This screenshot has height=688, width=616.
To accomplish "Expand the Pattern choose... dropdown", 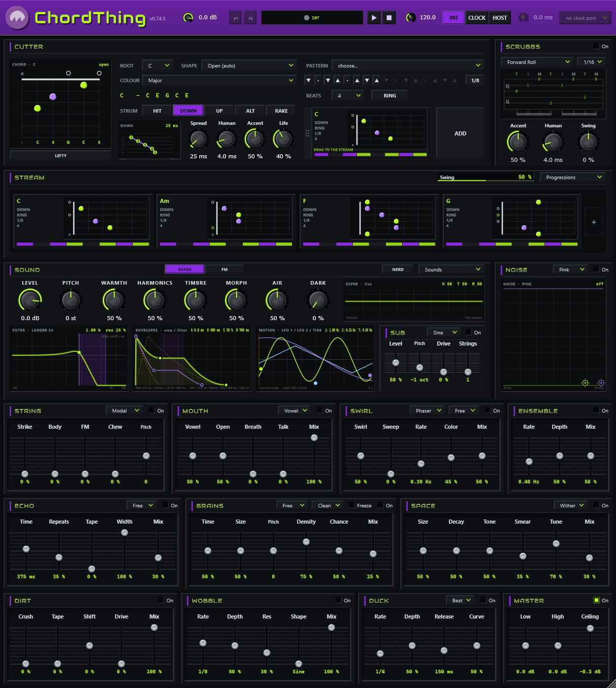I will [x=408, y=65].
